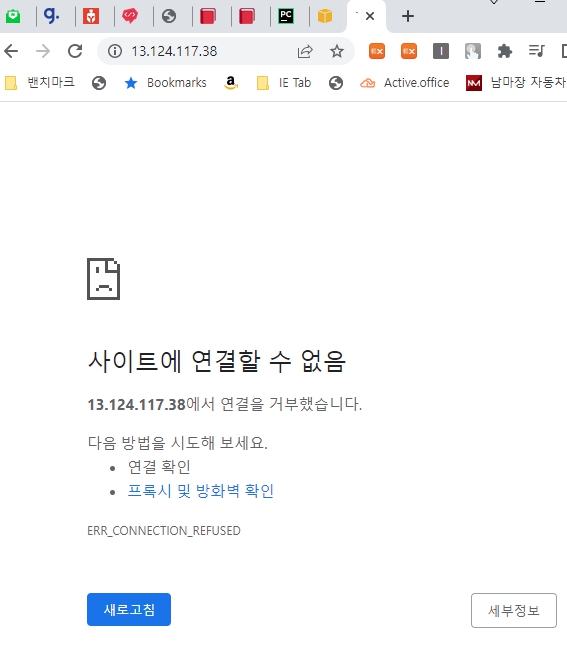This screenshot has width=567, height=645.
Task: Open the Active.office bookmark
Action: click(x=404, y=83)
